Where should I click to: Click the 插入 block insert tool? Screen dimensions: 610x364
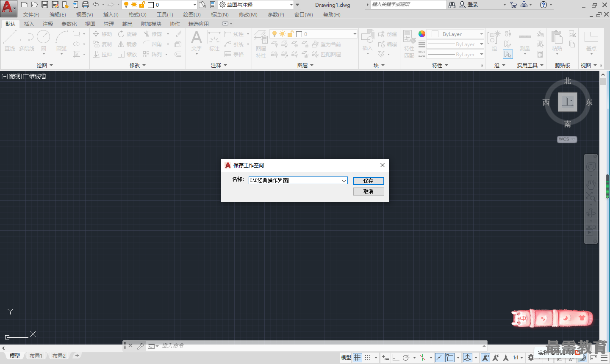[x=367, y=42]
